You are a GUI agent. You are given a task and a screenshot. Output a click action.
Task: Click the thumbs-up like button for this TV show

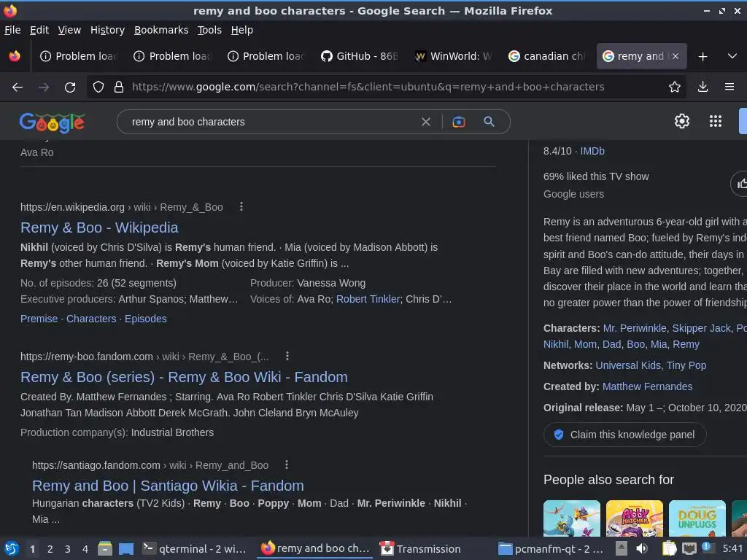coord(740,184)
